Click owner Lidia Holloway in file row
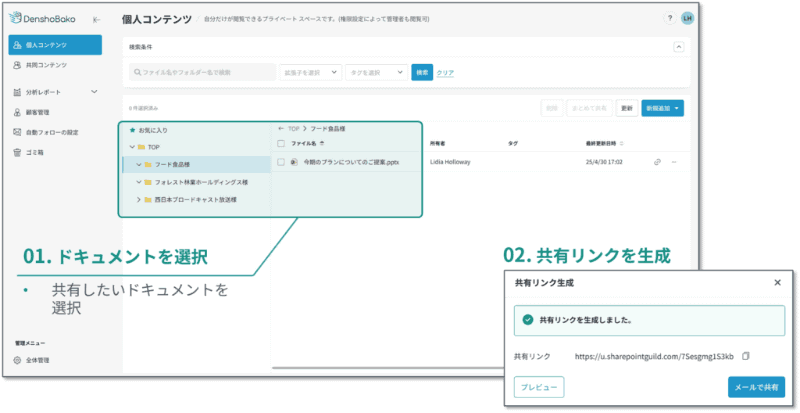The width and height of the screenshot is (800, 413). [x=450, y=162]
